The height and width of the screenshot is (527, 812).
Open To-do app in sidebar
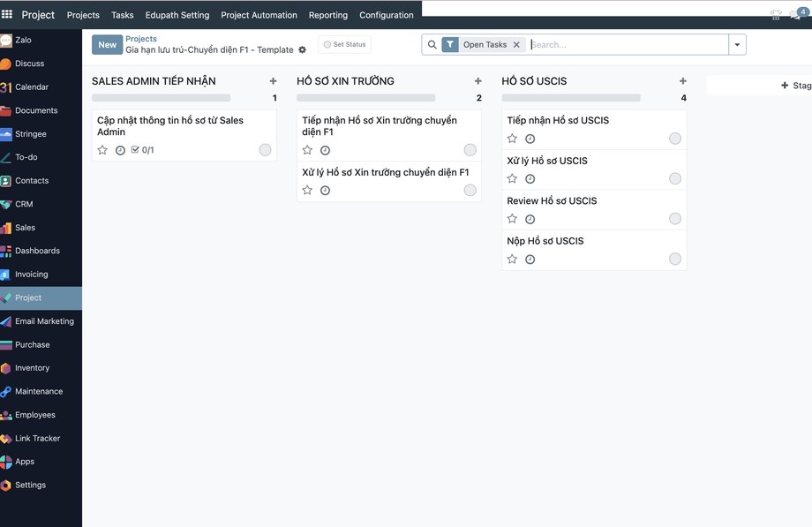click(x=41, y=157)
